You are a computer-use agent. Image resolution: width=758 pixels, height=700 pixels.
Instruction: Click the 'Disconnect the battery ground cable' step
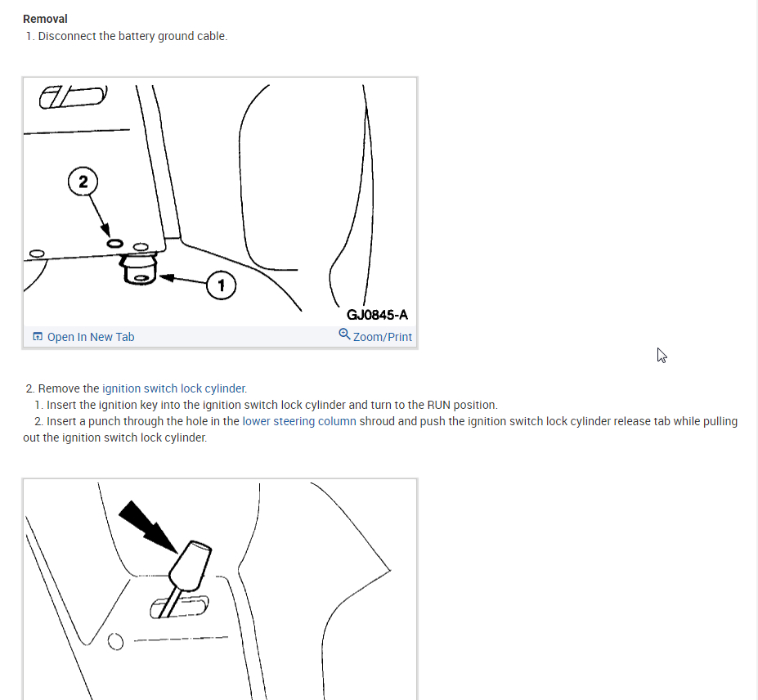click(x=132, y=36)
